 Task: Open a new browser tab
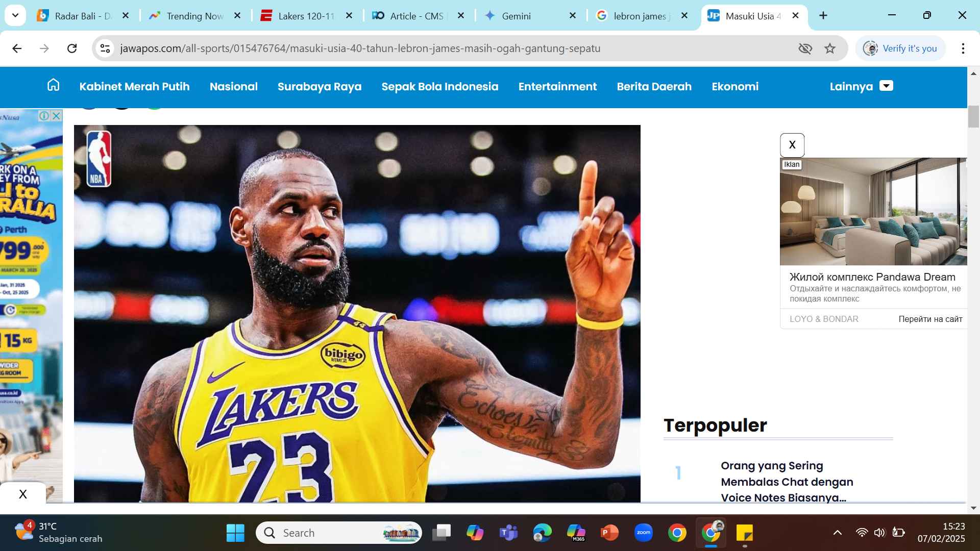(x=823, y=16)
